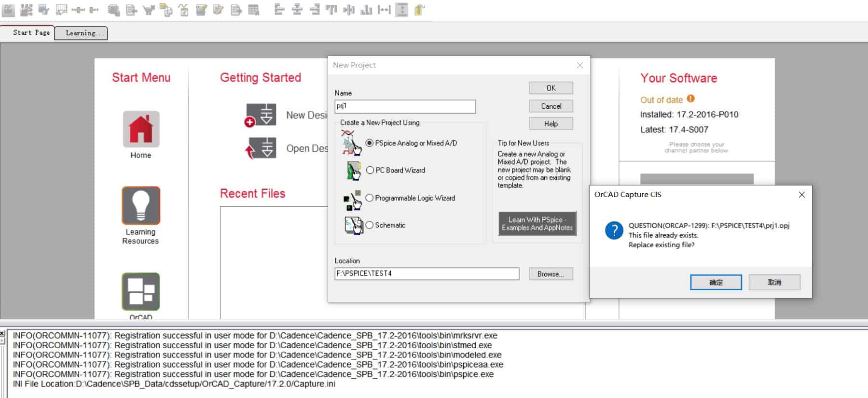The height and width of the screenshot is (398, 868).
Task: Click the align vertical centers toolbar icon
Action: tap(349, 10)
